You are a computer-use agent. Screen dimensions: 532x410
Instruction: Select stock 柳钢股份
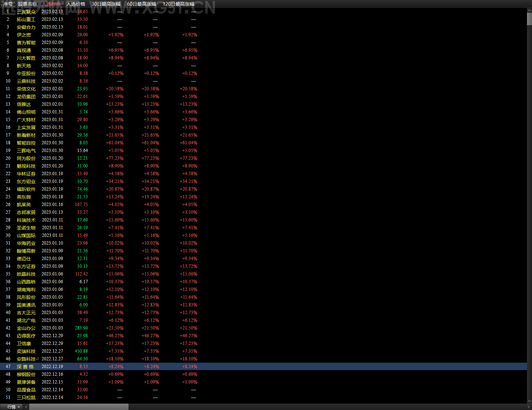click(26, 374)
